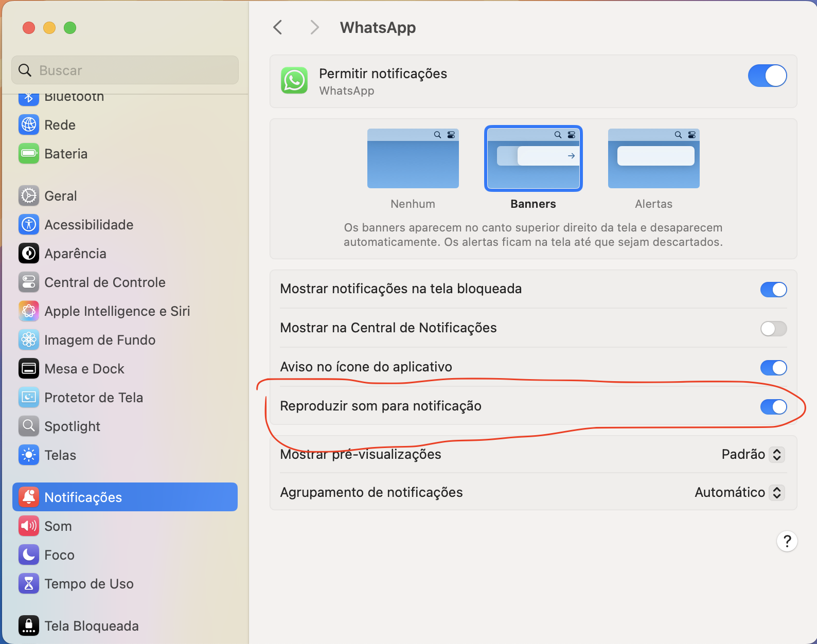Click the search magnifier icon in Buscar
817x644 pixels.
[x=25, y=70]
